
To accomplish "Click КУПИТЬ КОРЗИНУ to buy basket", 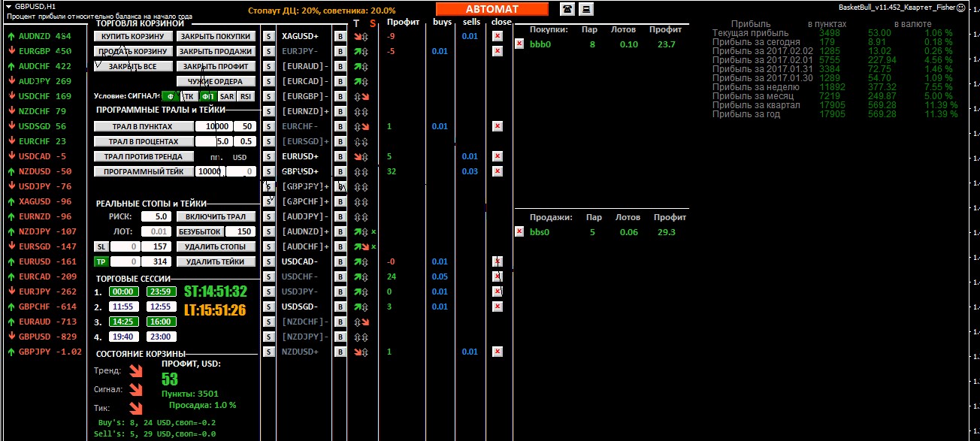I will 134,36.
